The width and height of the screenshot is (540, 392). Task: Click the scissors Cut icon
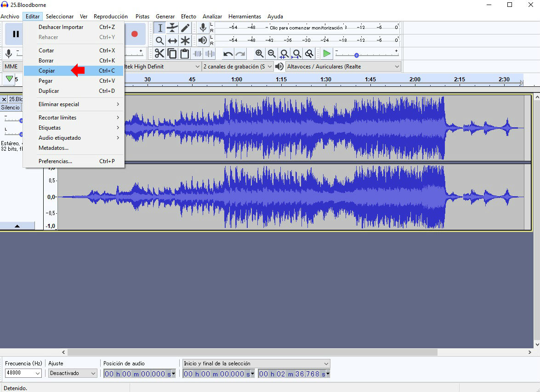pyautogui.click(x=159, y=54)
